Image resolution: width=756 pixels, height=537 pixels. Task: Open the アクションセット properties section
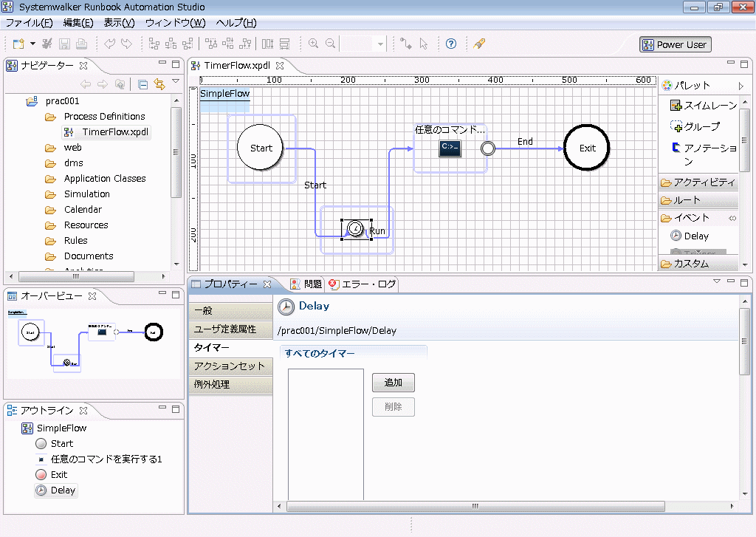click(x=231, y=366)
